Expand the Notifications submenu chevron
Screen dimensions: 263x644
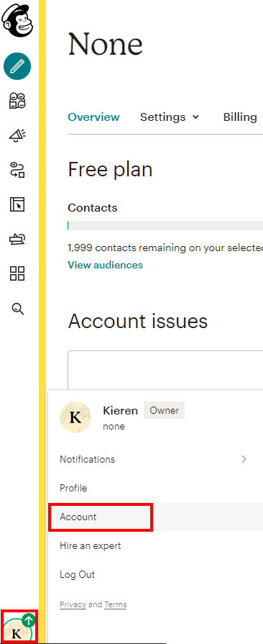(x=244, y=459)
